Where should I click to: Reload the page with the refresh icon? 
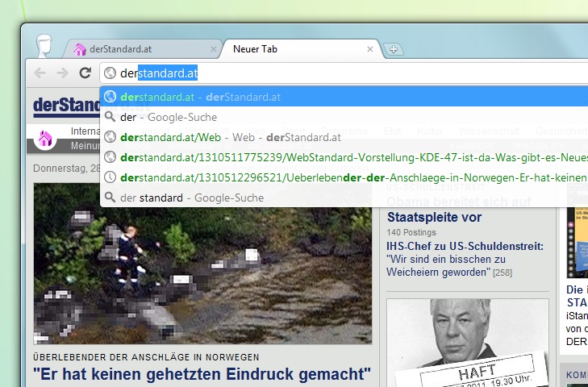click(85, 73)
